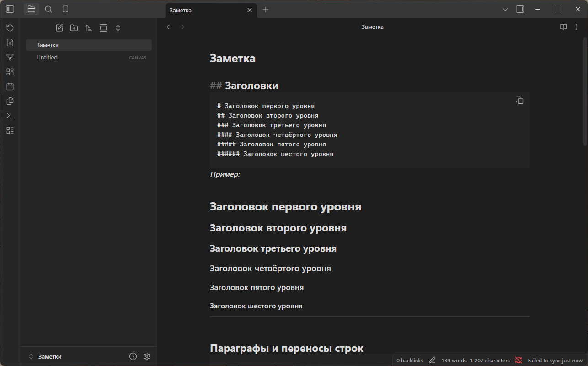588x366 pixels.
Task: Add a new tab with the plus button
Action: tap(266, 10)
